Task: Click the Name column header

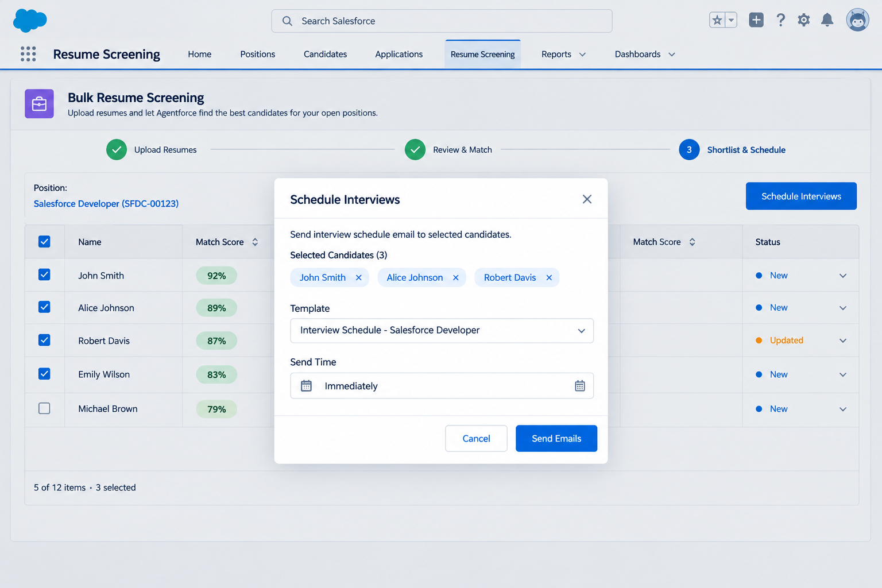Action: coord(90,242)
